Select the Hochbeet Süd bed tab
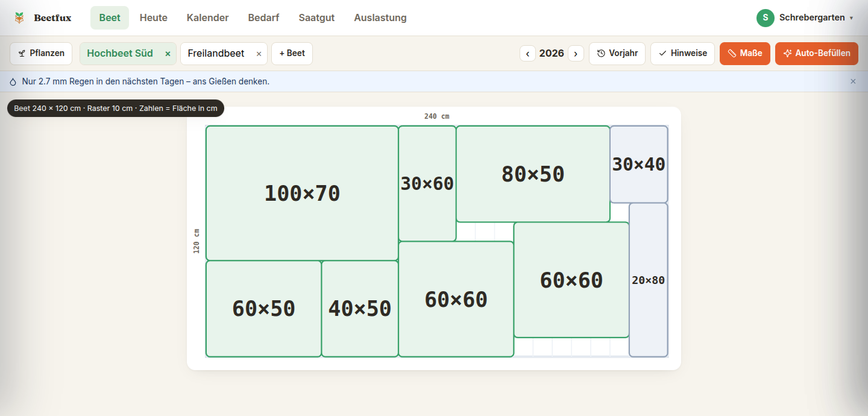Image resolution: width=868 pixels, height=416 pixels. pos(120,54)
